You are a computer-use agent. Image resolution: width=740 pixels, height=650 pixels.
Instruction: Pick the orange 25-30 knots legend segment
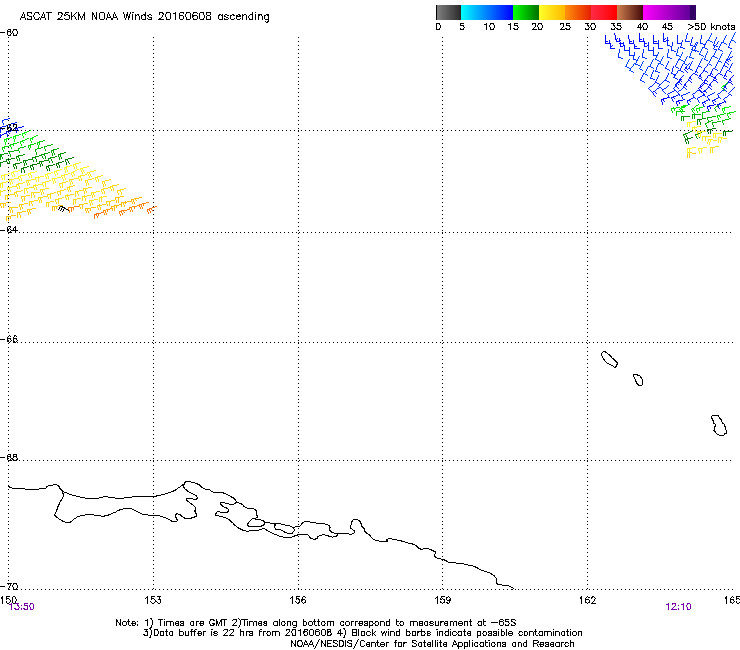point(578,12)
